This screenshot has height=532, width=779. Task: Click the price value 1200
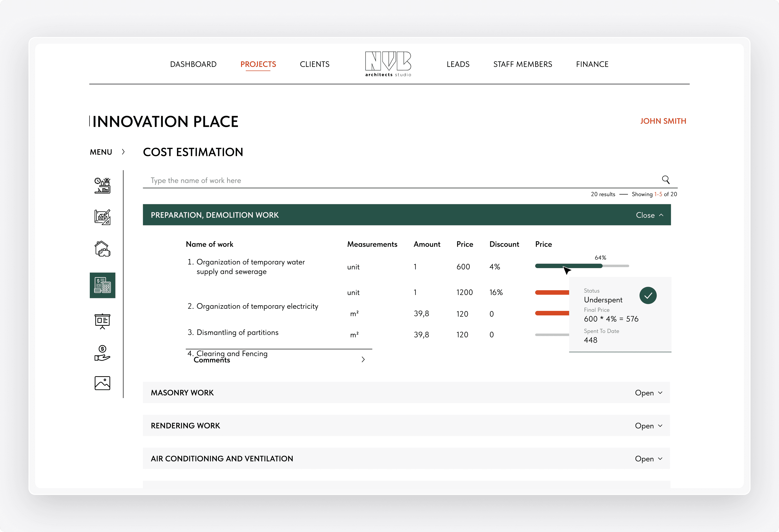465,292
